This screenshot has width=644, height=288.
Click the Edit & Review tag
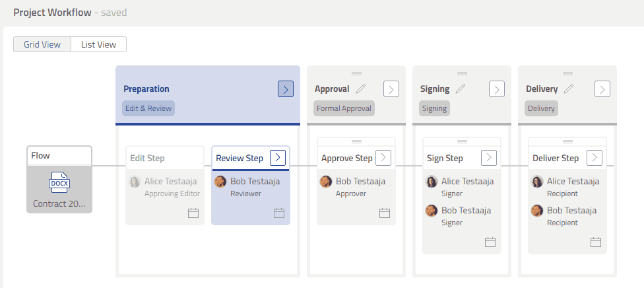[x=148, y=108]
